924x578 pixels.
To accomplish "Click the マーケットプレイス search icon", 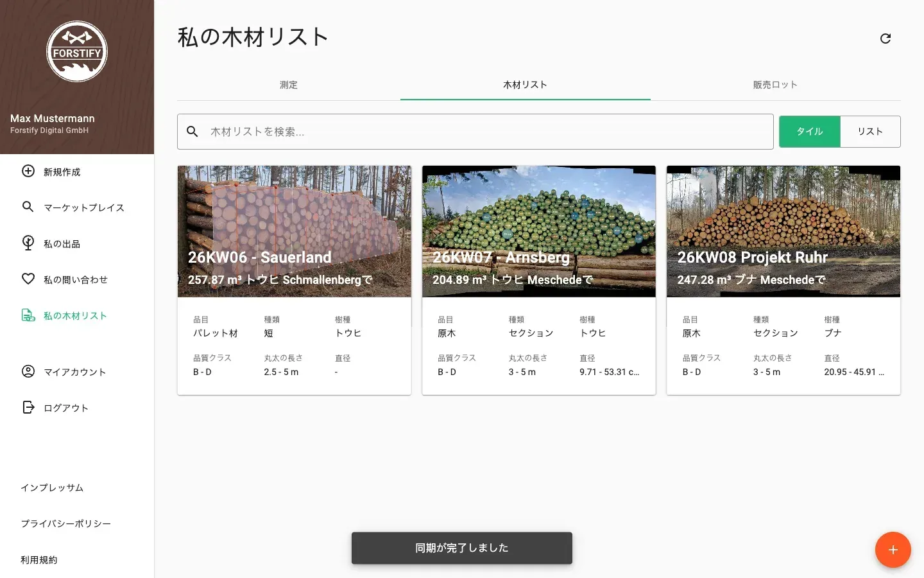I will [28, 207].
